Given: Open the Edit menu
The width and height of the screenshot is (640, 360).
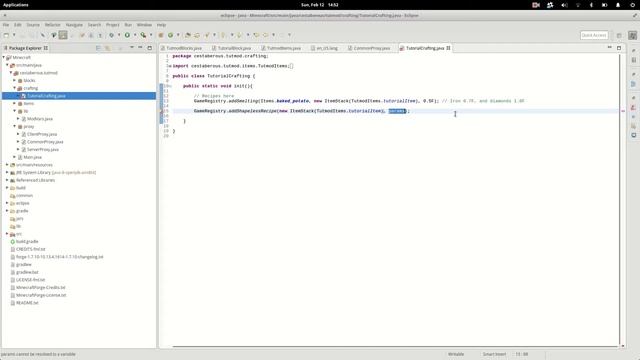Looking at the screenshot, I should pyautogui.click(x=18, y=25).
